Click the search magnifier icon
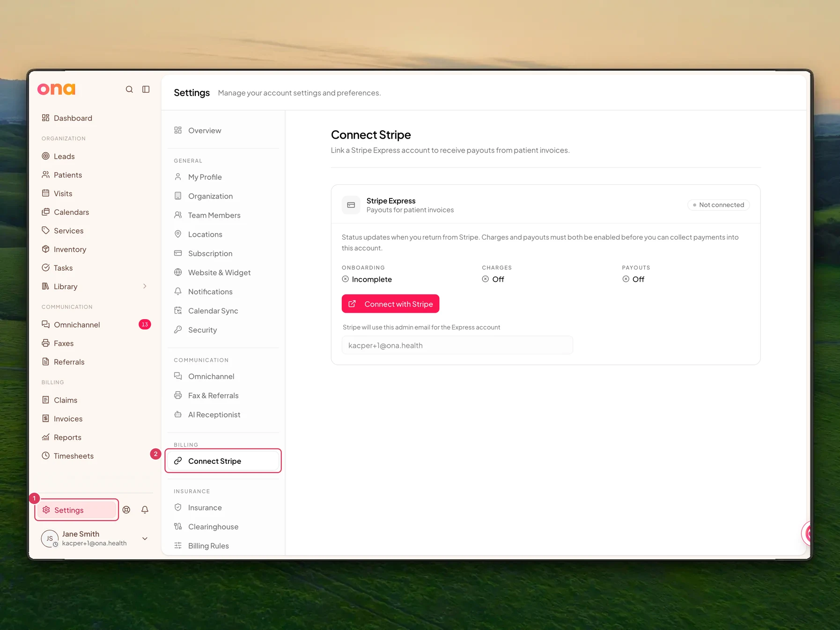Image resolution: width=840 pixels, height=630 pixels. point(129,89)
